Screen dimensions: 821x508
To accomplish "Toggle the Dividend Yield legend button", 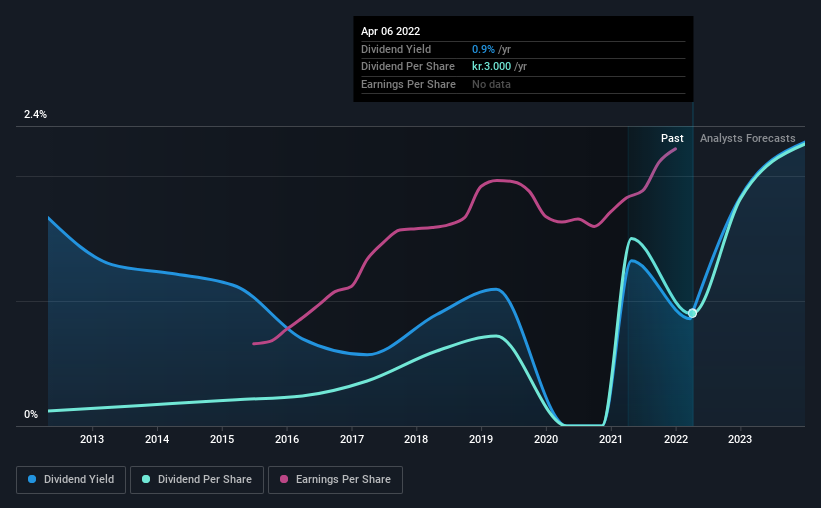I will (x=71, y=480).
